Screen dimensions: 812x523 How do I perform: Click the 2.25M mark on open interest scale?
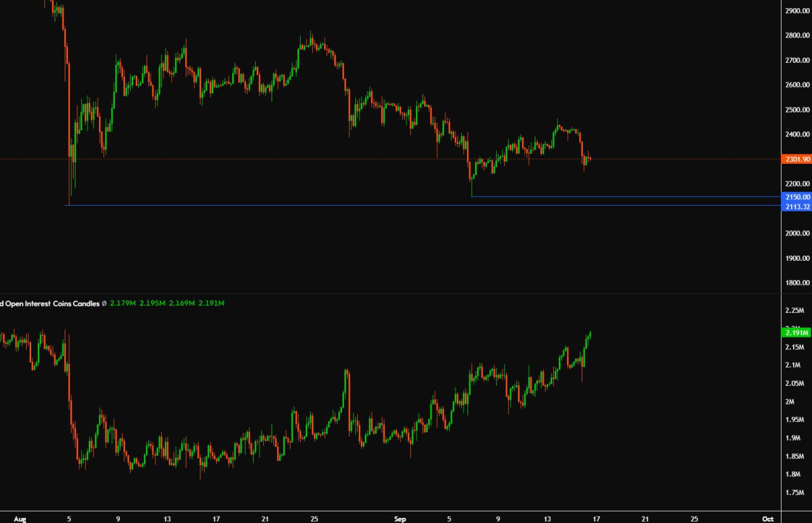(795, 310)
